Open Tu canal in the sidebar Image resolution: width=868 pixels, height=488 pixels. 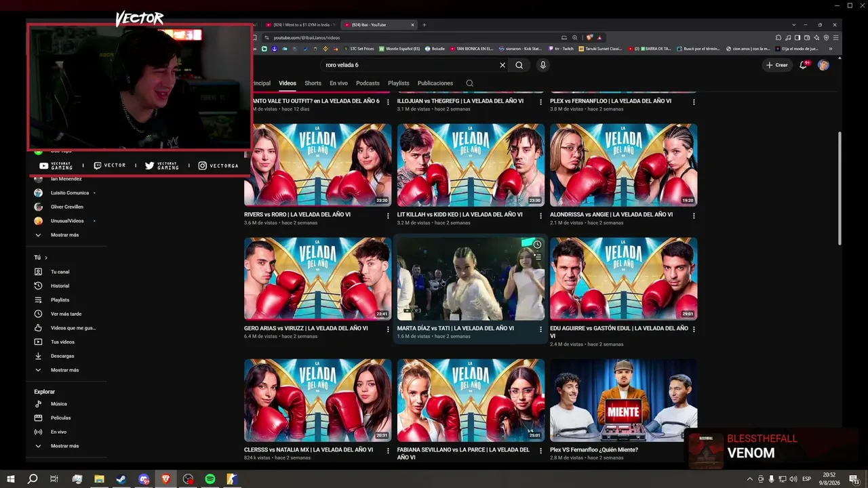[x=60, y=272]
